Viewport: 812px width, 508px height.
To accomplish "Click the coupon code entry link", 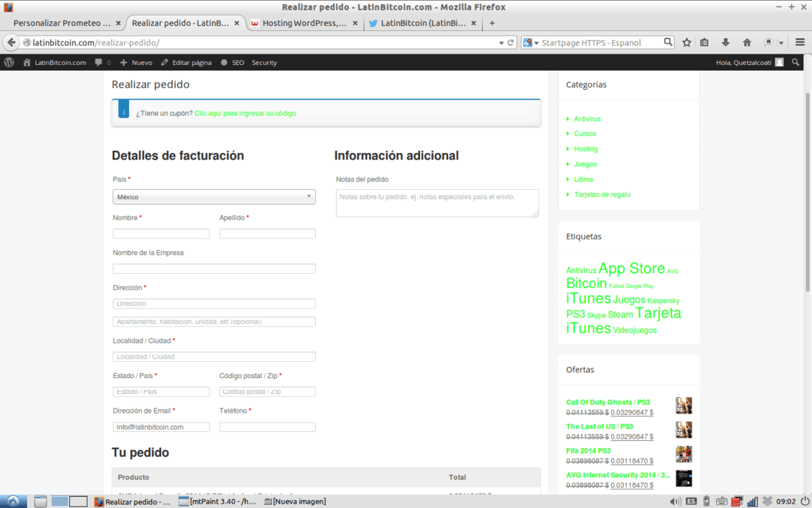I will 245,114.
